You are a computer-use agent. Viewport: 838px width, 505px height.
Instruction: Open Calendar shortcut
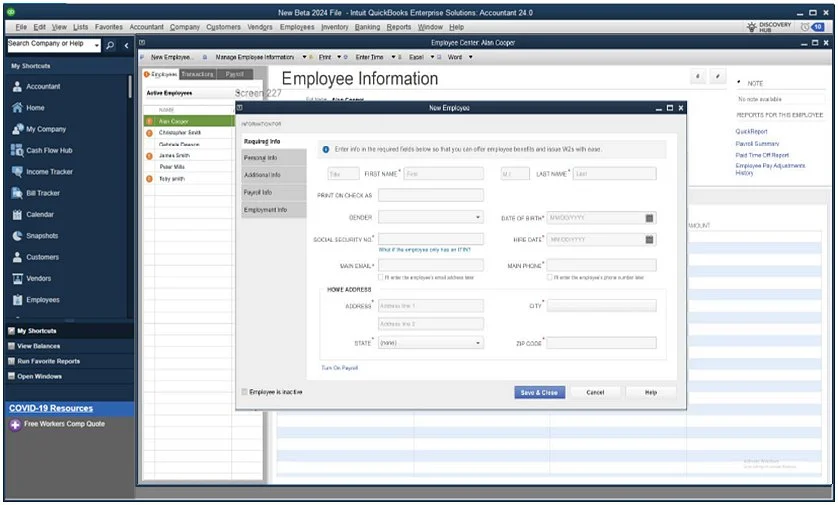33,214
